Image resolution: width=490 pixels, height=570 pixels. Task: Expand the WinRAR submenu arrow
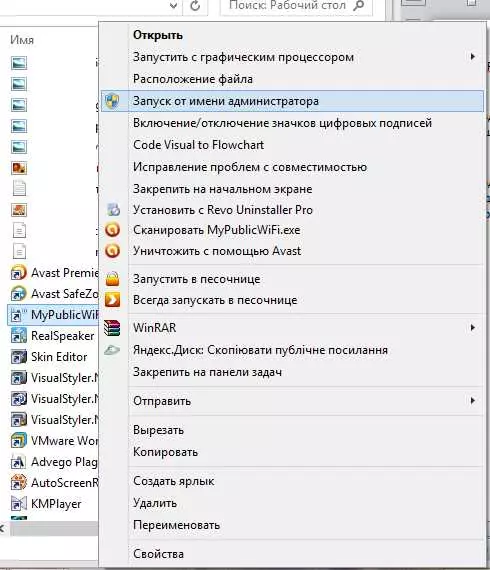click(472, 328)
